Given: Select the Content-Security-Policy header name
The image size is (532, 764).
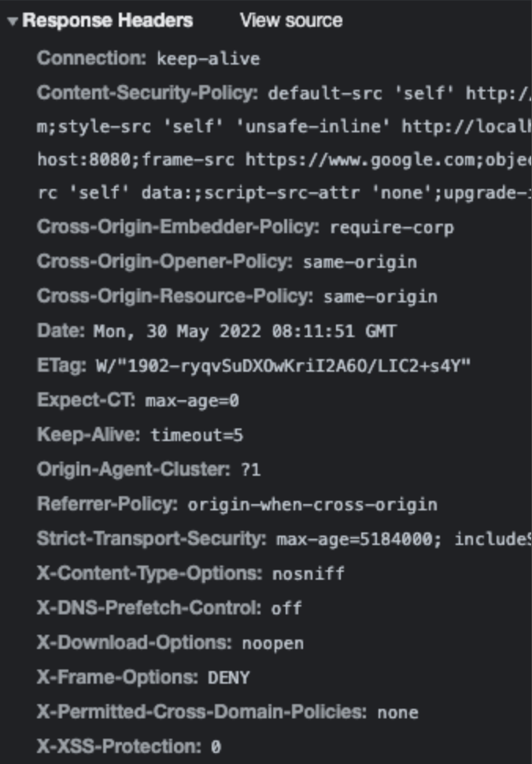Looking at the screenshot, I should 147,93.
